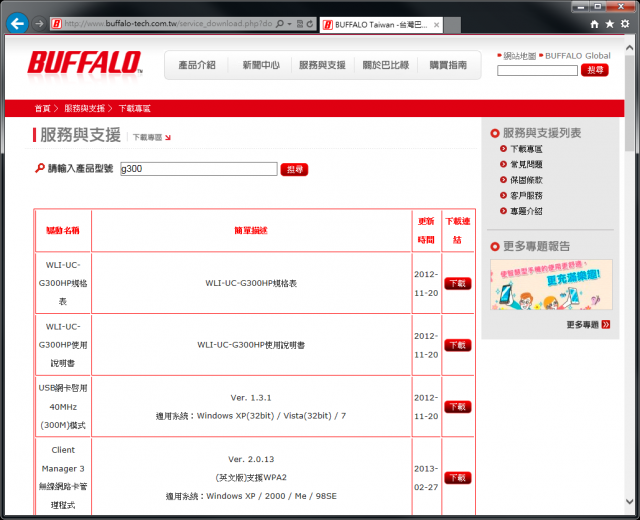The height and width of the screenshot is (520, 640).
Task: Click product model field containing g300
Action: pos(199,169)
